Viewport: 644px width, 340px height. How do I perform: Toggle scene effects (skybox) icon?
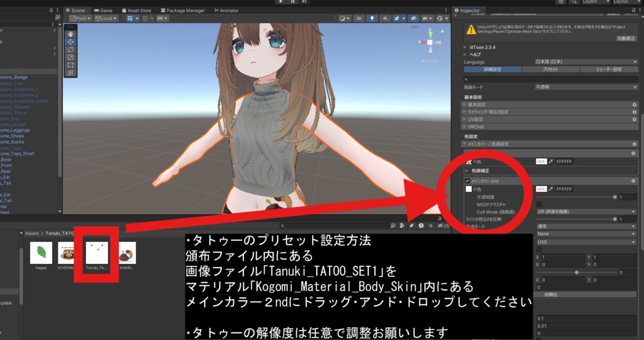pos(397,18)
